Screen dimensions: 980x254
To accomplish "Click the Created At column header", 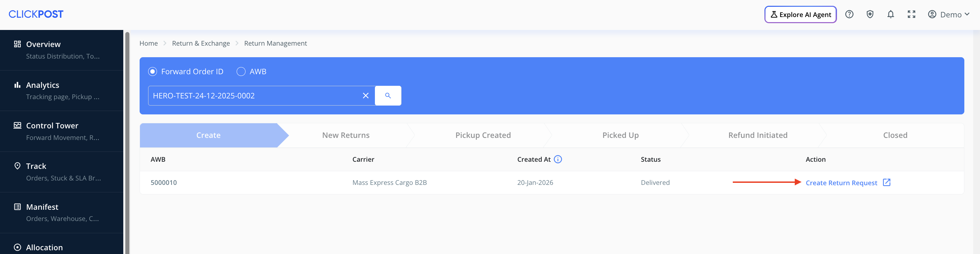I will point(534,159).
